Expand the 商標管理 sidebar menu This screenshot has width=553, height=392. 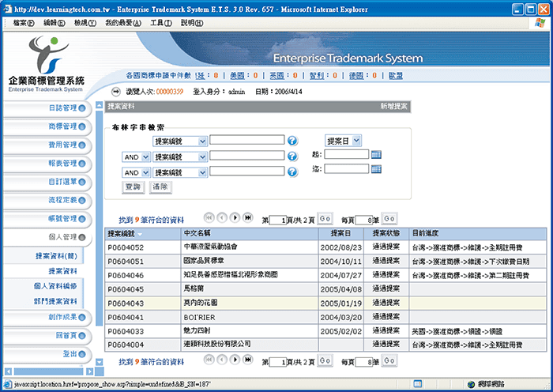click(46, 126)
